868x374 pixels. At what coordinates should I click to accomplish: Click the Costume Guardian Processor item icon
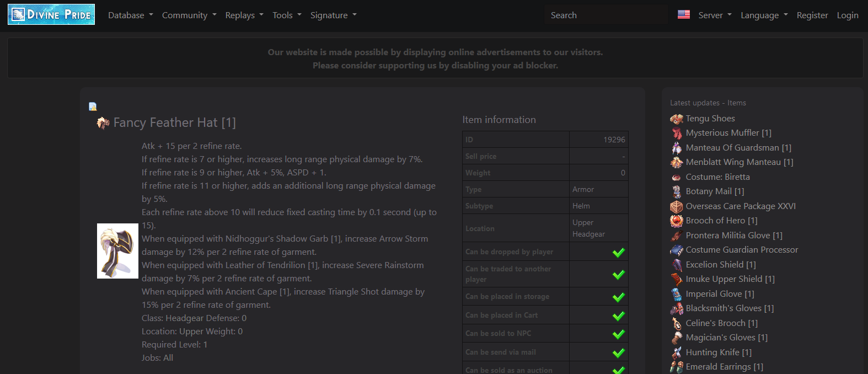pos(677,250)
